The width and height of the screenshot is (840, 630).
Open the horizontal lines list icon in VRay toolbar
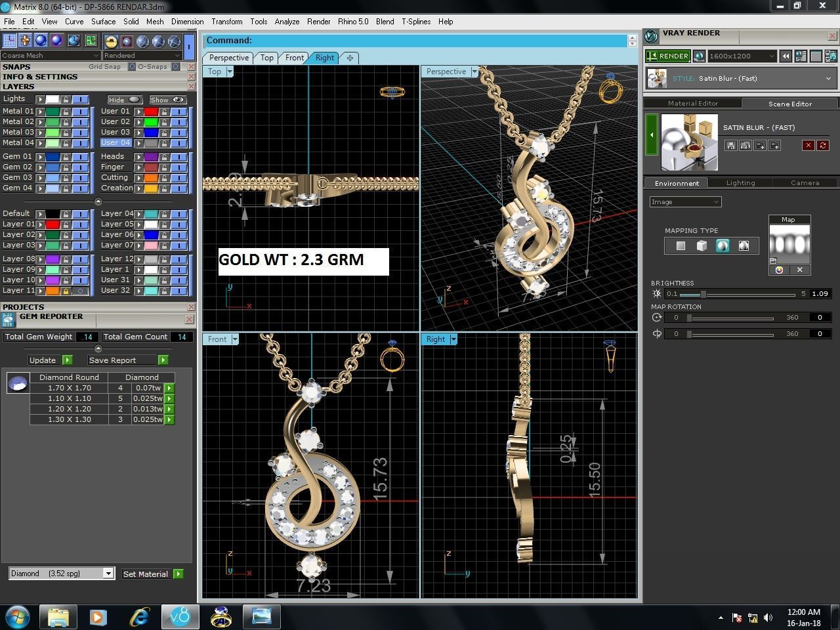(816, 56)
